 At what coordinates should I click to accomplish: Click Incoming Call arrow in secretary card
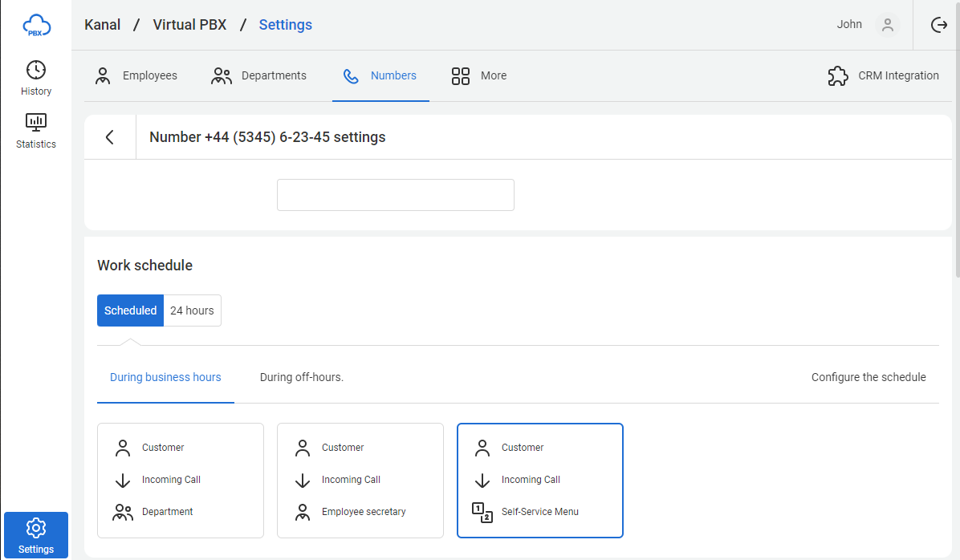(x=303, y=480)
